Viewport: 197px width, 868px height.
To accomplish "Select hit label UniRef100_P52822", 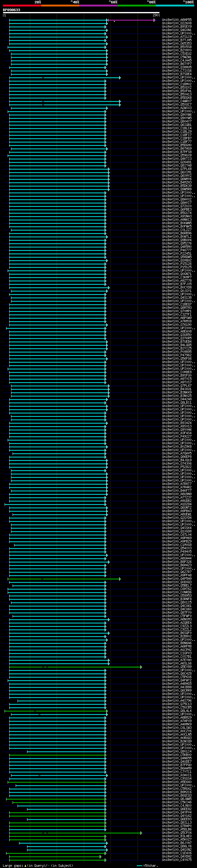I will 176,467.
